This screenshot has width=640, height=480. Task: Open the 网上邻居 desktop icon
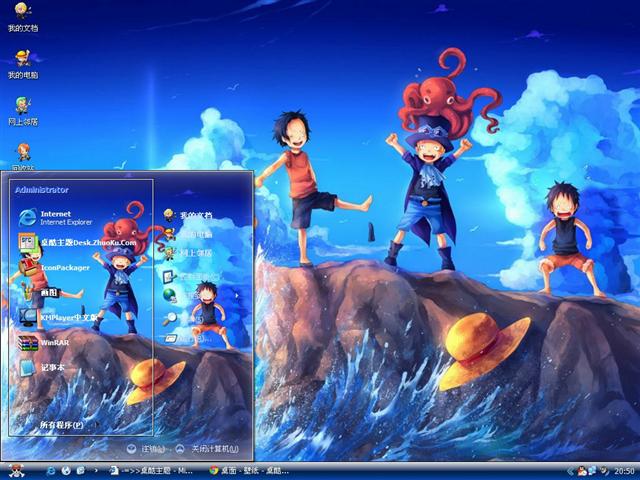pos(23,111)
